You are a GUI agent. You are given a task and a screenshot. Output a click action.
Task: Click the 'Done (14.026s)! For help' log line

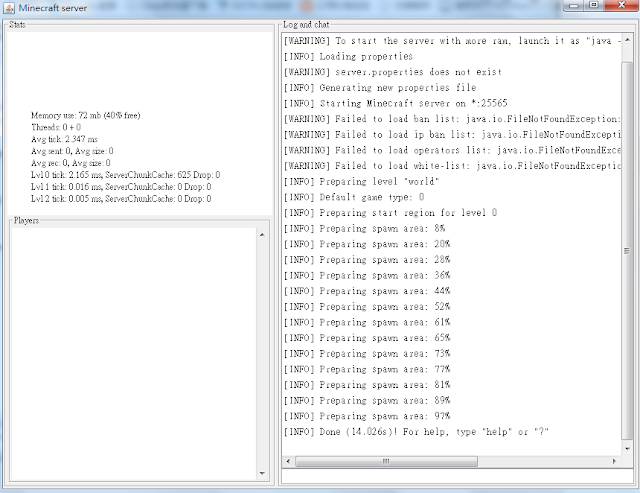pyautogui.click(x=416, y=432)
